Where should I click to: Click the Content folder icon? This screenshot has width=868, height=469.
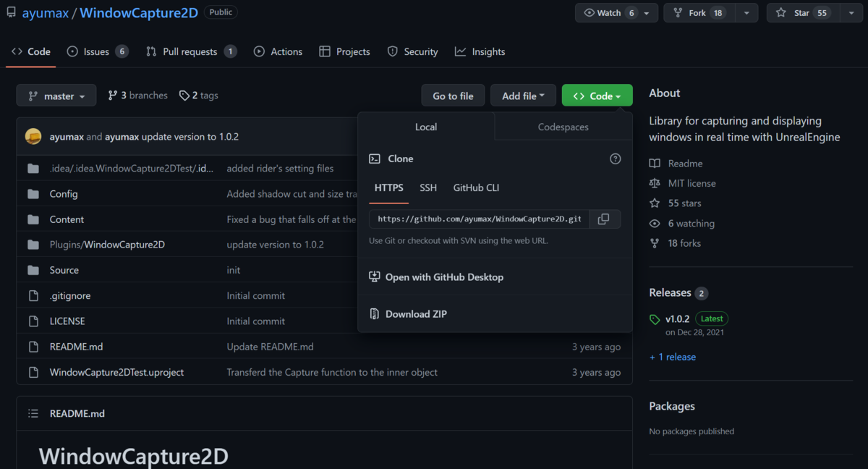pos(33,219)
